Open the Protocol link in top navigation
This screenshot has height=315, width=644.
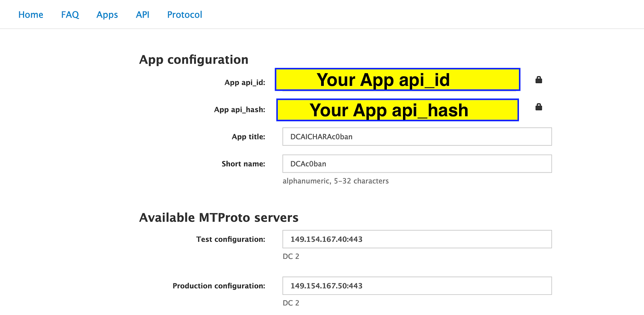tap(185, 15)
